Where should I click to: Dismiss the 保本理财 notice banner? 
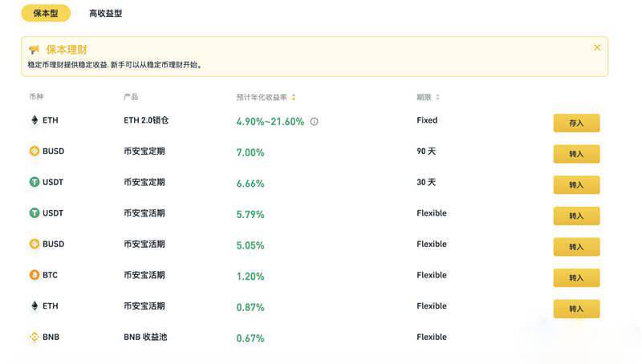(597, 47)
